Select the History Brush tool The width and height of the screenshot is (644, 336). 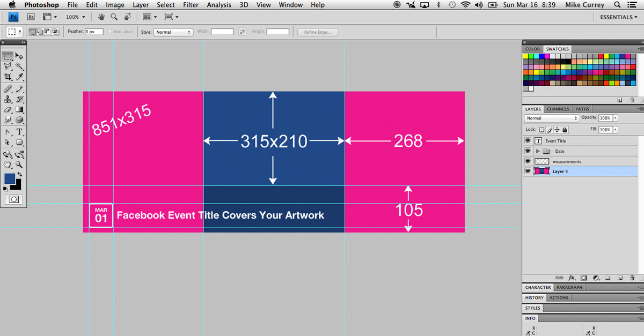pyautogui.click(x=19, y=100)
